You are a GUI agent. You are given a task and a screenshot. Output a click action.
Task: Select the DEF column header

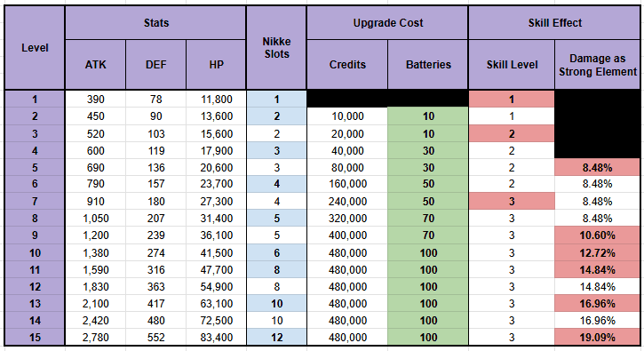click(155, 65)
